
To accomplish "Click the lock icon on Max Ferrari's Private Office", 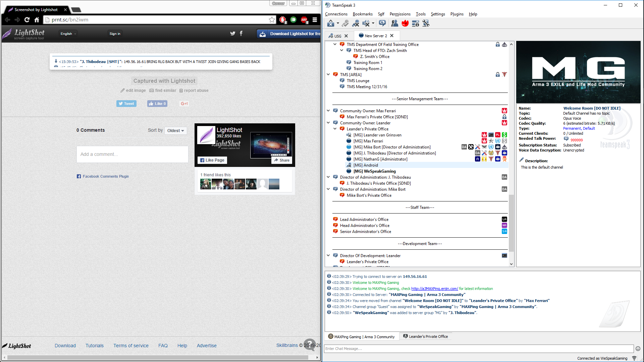I will [x=504, y=117].
